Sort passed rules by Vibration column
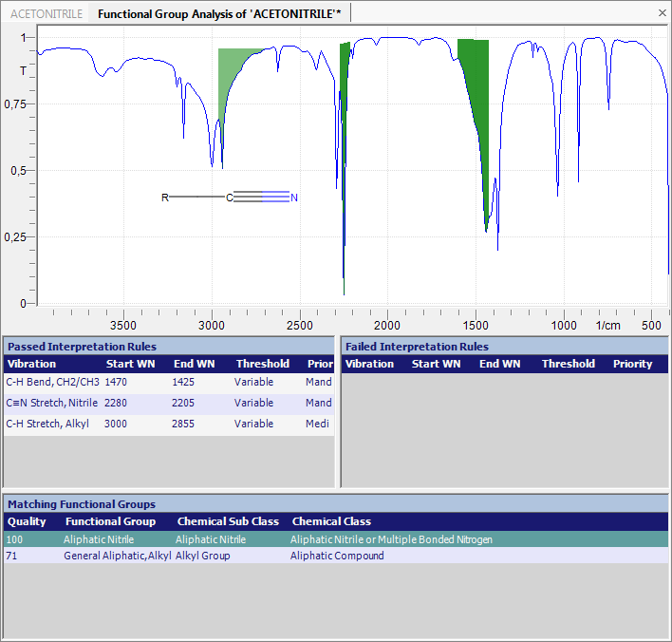This screenshot has height=642, width=672. 31,364
